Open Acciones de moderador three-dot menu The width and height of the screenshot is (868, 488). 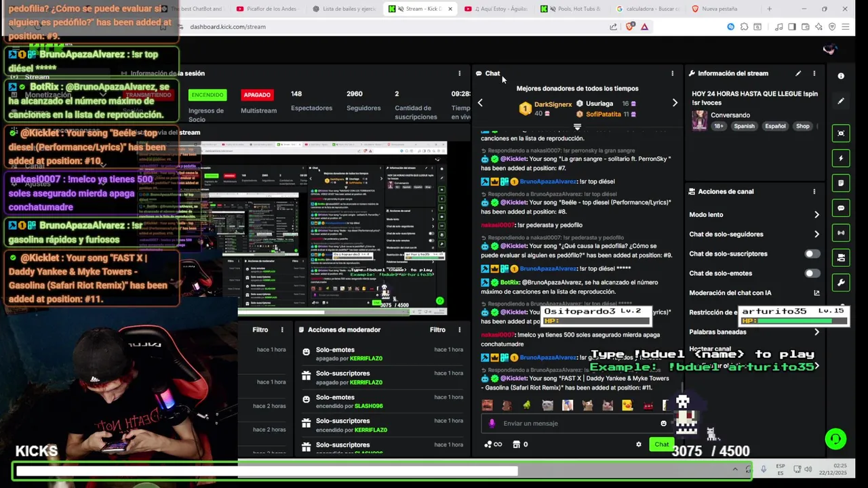459,330
